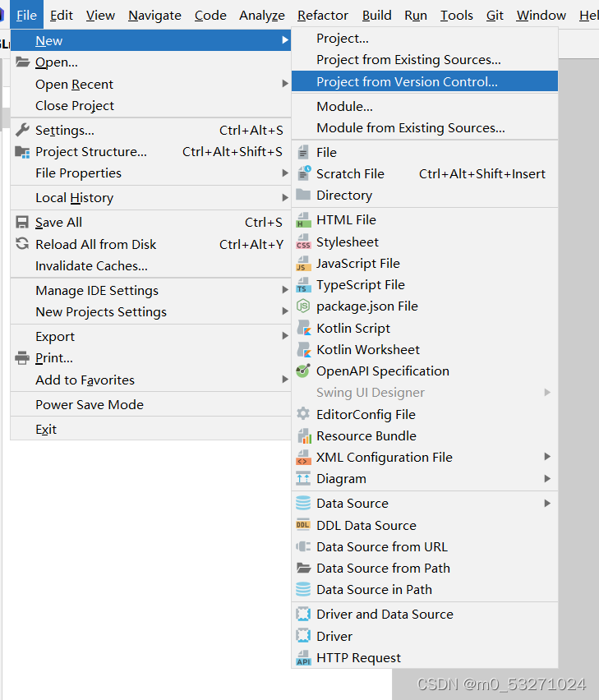
Task: Open the View menu
Action: (x=100, y=15)
